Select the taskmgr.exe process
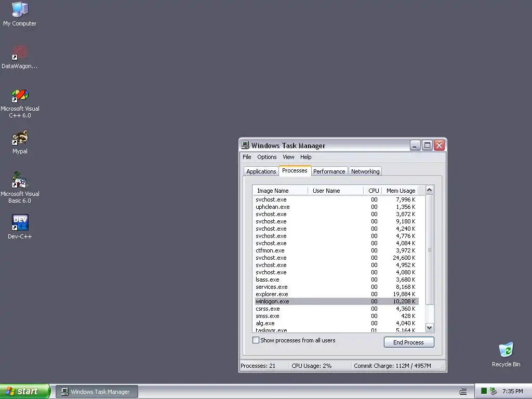The height and width of the screenshot is (399, 532). (337, 330)
